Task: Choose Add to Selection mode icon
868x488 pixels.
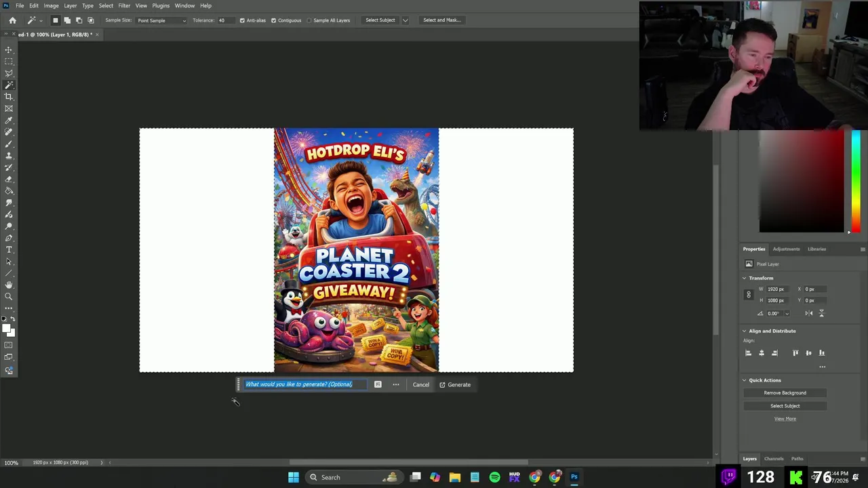Action: coord(67,20)
